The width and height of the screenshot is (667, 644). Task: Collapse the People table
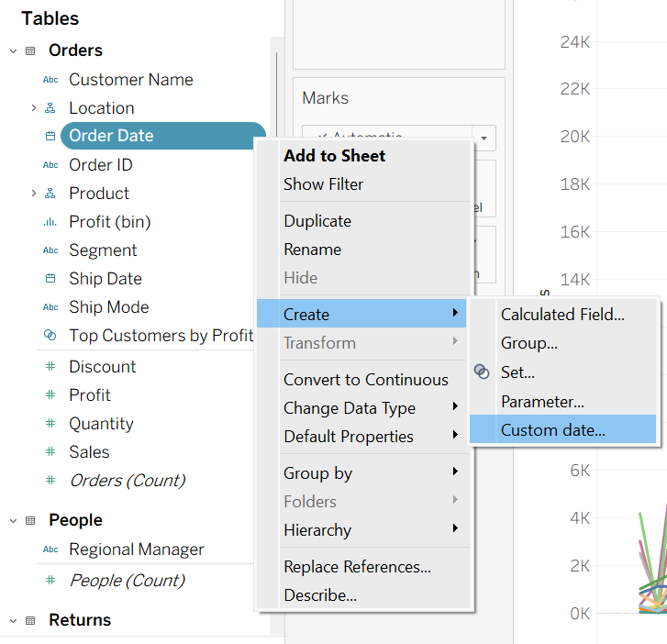(13, 521)
